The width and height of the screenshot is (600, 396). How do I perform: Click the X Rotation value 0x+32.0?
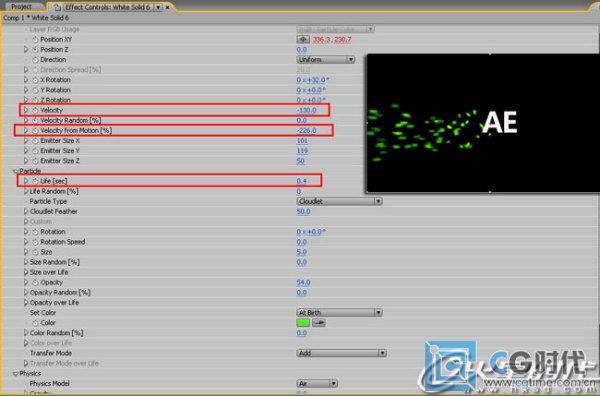tap(312, 80)
